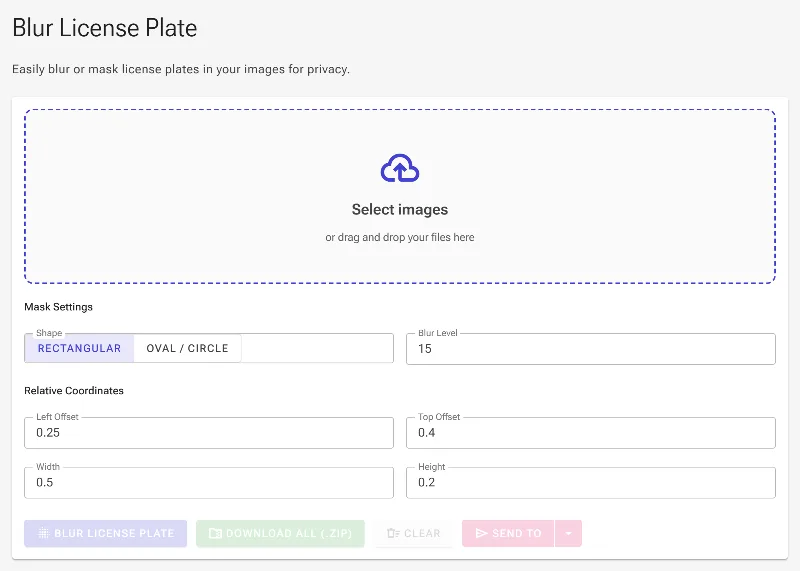The image size is (800, 571).
Task: Click the Height input field
Action: [x=591, y=483]
